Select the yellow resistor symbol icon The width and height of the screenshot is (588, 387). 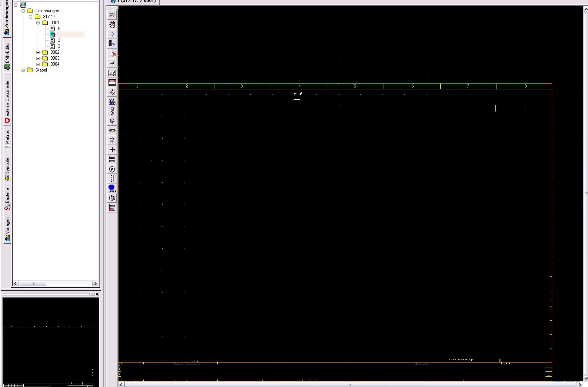[x=112, y=130]
